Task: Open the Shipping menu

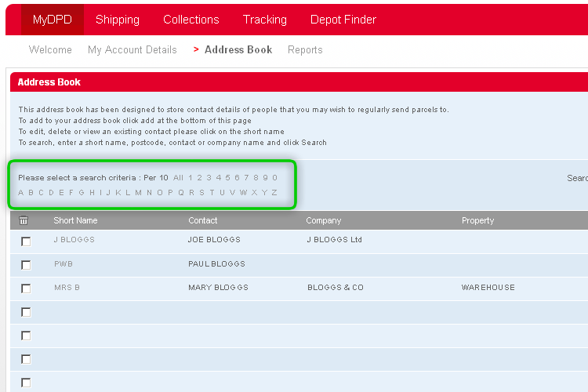Action: (118, 20)
